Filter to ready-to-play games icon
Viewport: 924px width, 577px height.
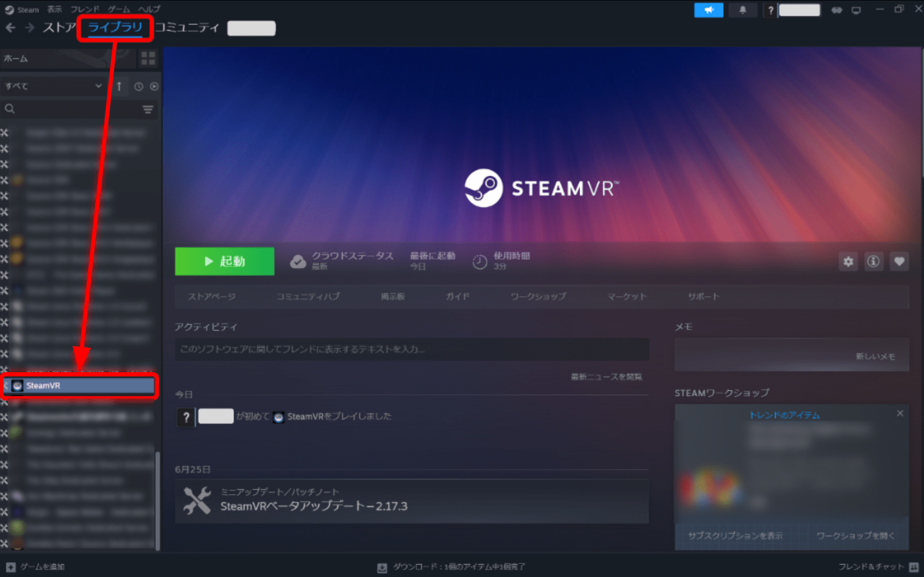[154, 86]
